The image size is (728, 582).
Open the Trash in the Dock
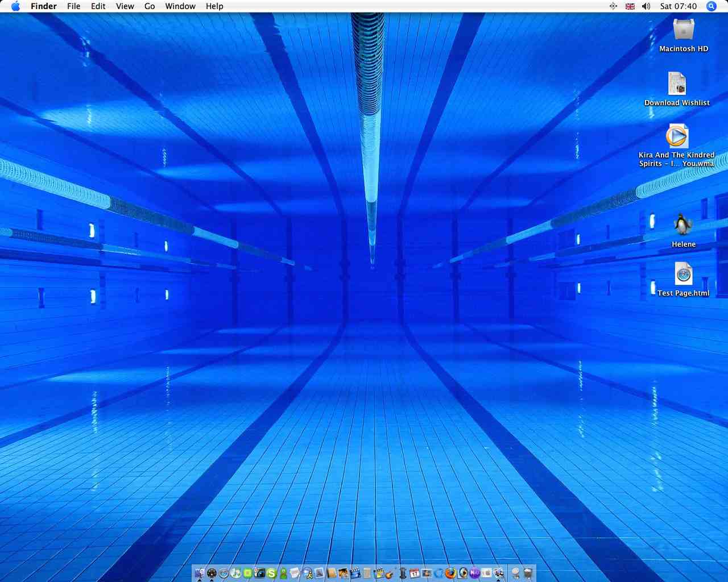pos(528,573)
